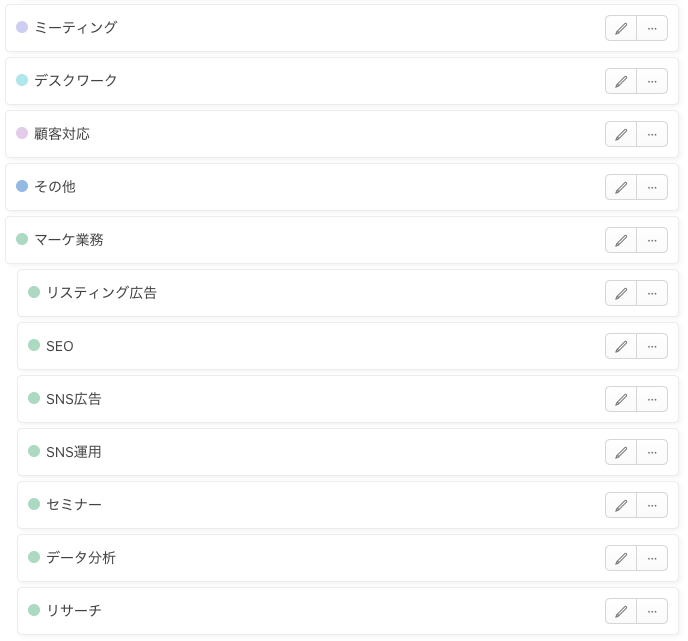Image resolution: width=688 pixels, height=641 pixels.
Task: Edit the デスクワーク category with pencil icon
Action: click(621, 81)
